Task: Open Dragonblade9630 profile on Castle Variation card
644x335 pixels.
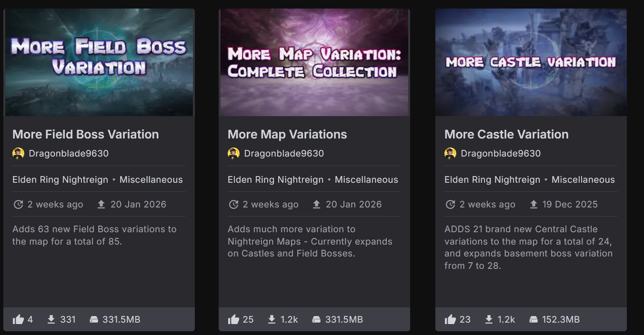Action: click(x=501, y=153)
